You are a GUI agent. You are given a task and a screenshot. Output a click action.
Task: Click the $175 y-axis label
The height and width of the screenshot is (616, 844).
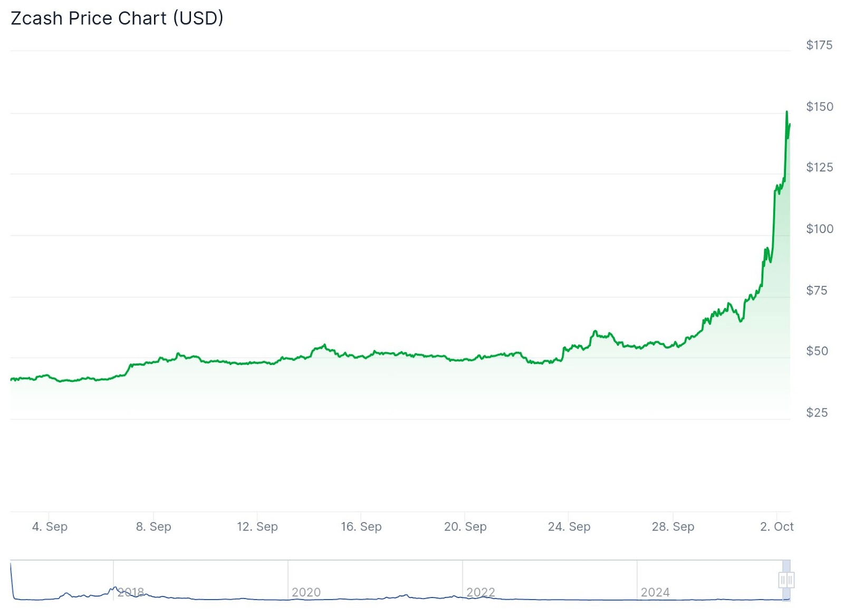(819, 45)
